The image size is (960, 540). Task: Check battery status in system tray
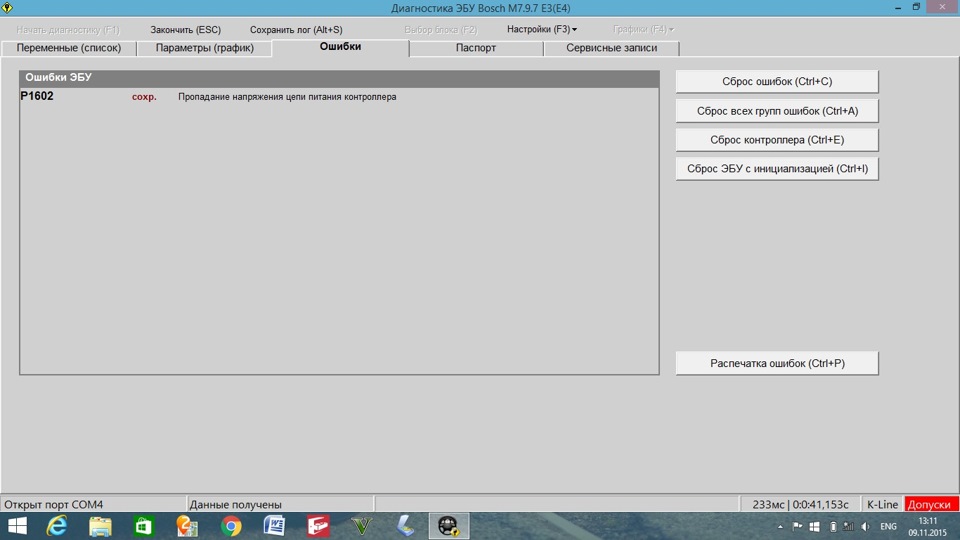pyautogui.click(x=833, y=527)
